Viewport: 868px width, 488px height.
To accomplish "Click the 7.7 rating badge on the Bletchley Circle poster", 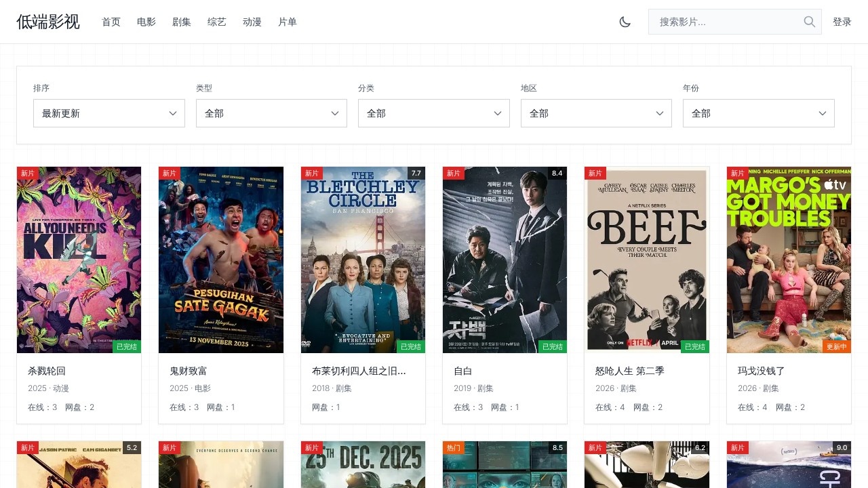I will pos(416,174).
